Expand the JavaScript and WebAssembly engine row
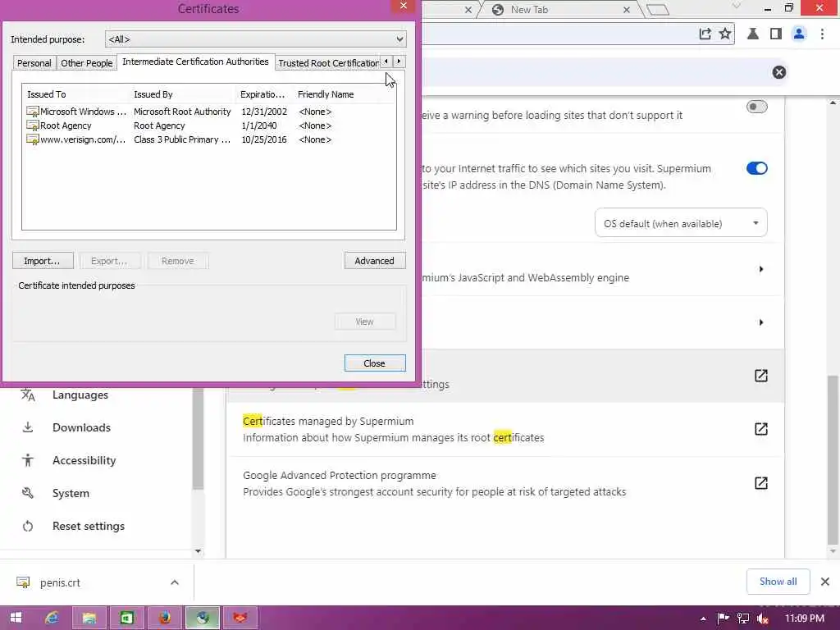Screen dimensions: 840x630 (x=760, y=269)
